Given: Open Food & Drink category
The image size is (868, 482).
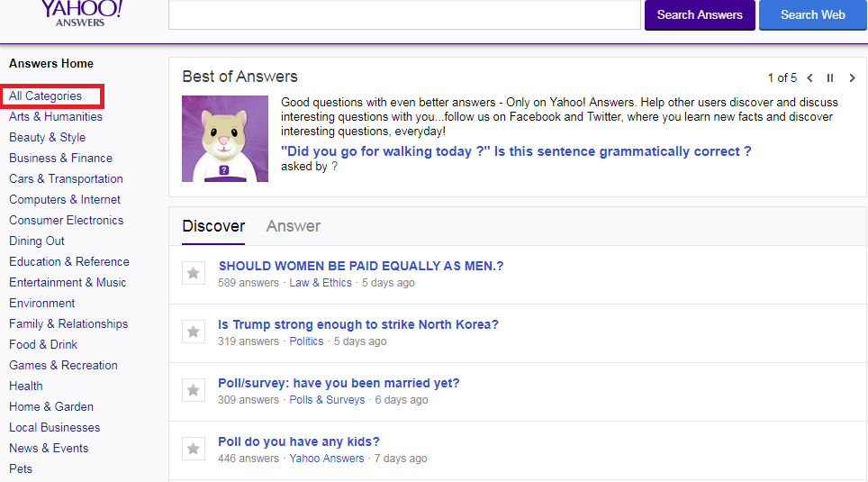Looking at the screenshot, I should click(43, 344).
